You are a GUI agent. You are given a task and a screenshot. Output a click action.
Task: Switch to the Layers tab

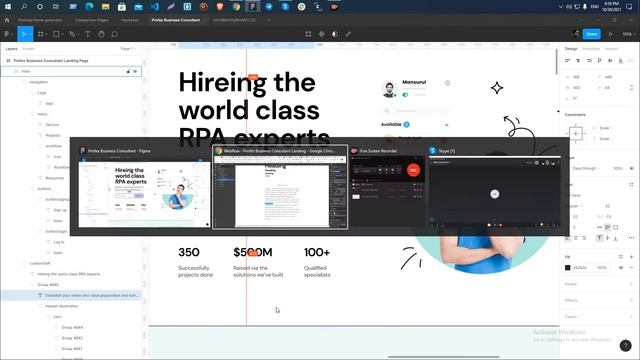pos(11,49)
